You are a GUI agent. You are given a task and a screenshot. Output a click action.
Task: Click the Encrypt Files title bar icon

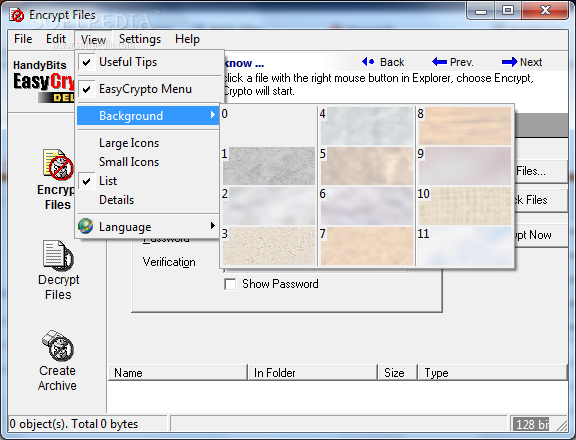(17, 15)
